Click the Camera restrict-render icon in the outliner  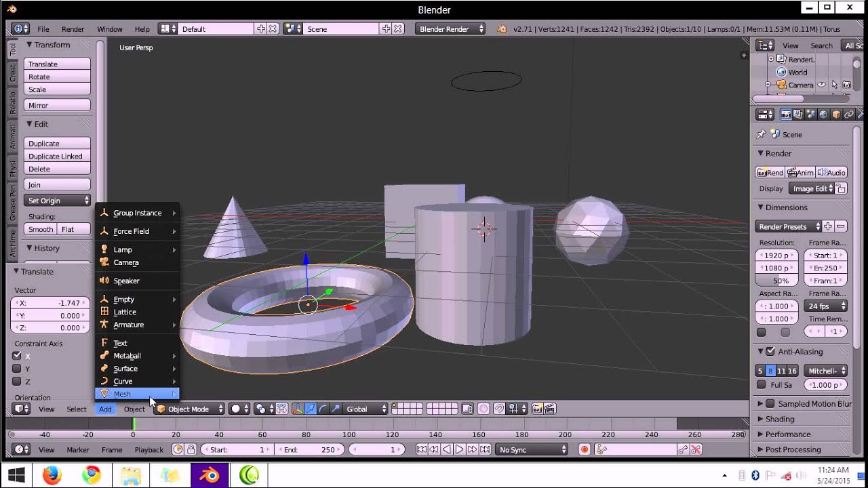pyautogui.click(x=846, y=85)
